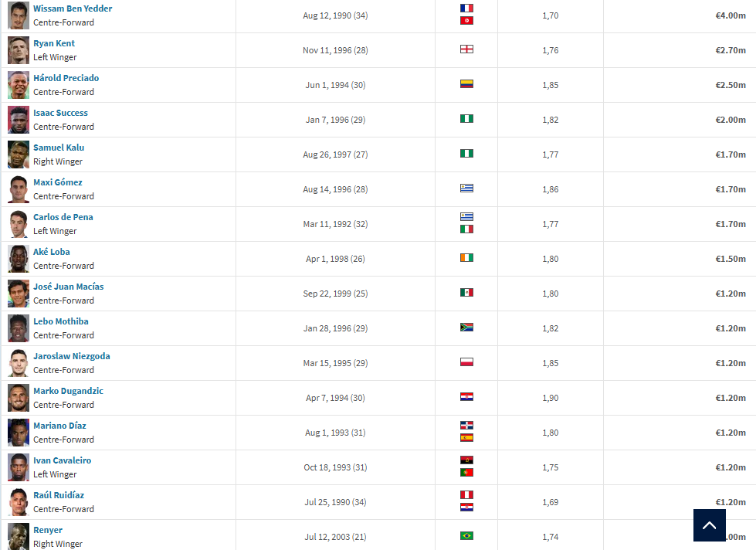The width and height of the screenshot is (756, 550).
Task: Click the scroll-to-top arrow button
Action: [x=709, y=525]
